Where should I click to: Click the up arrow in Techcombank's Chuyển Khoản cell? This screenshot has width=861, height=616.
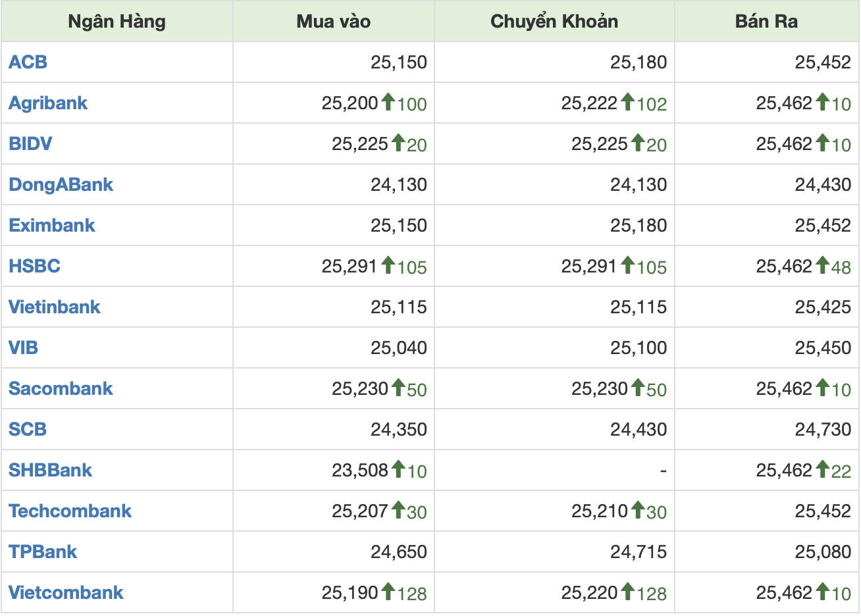(637, 510)
